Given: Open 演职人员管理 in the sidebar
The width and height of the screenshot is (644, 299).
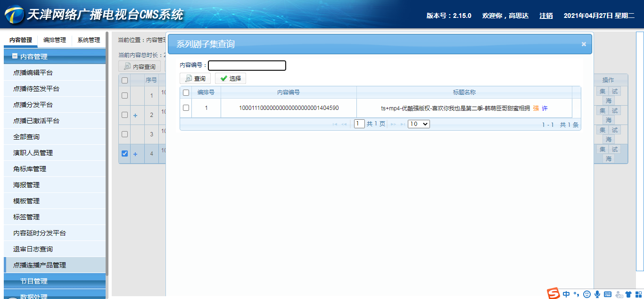Looking at the screenshot, I should (55, 153).
